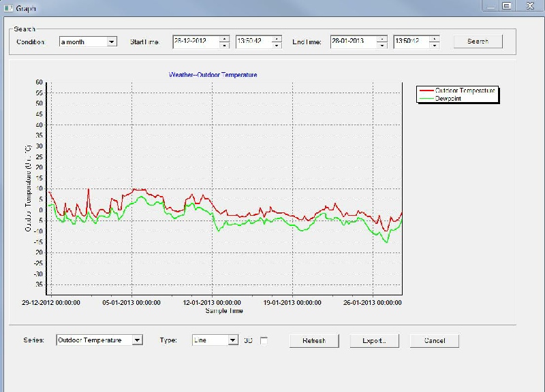This screenshot has height=392, width=545.
Task: Increase the start time using up arrow
Action: 277,38
